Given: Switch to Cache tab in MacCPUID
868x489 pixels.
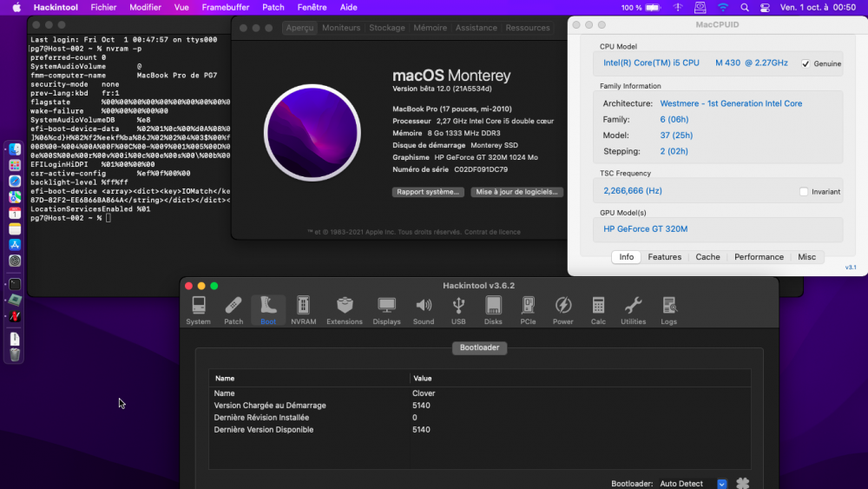Looking at the screenshot, I should [707, 257].
